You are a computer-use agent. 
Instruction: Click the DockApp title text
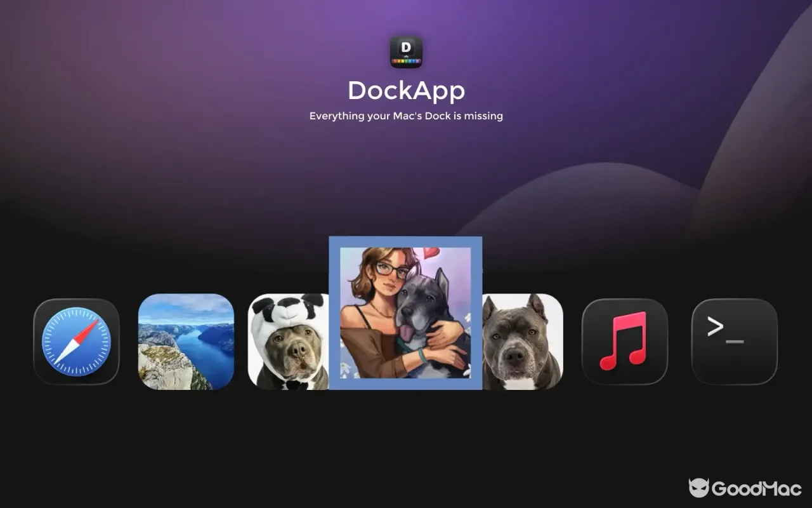pyautogui.click(x=406, y=91)
